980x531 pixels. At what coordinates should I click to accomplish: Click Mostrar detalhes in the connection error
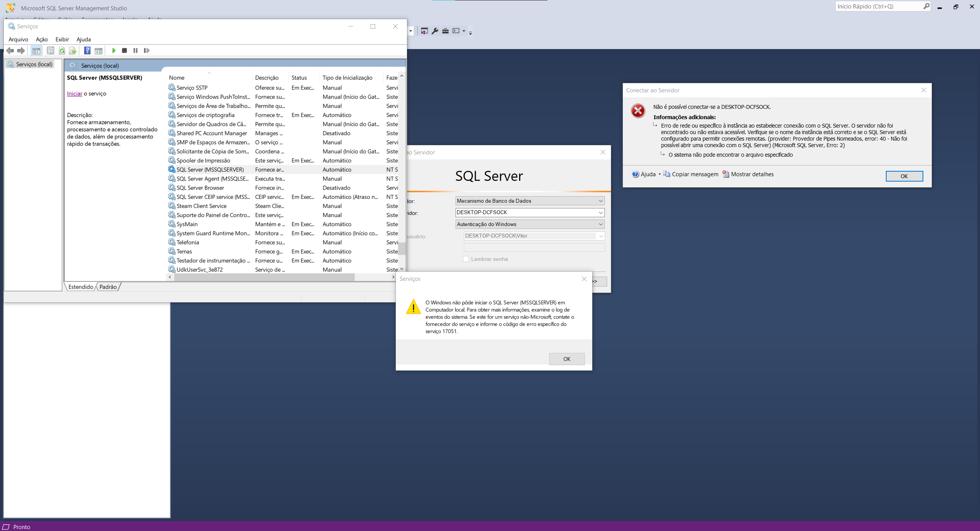click(x=753, y=174)
